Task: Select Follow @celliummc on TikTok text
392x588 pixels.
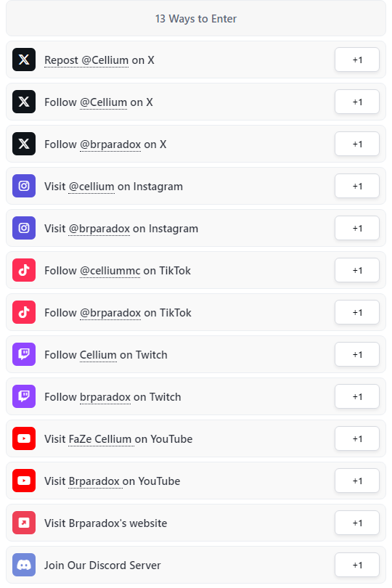Action: pyautogui.click(x=118, y=270)
